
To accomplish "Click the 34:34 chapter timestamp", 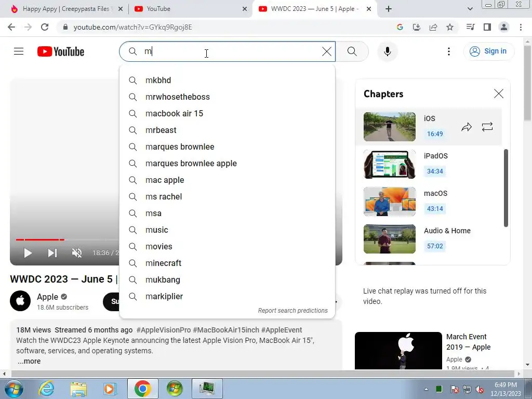I will (x=435, y=171).
